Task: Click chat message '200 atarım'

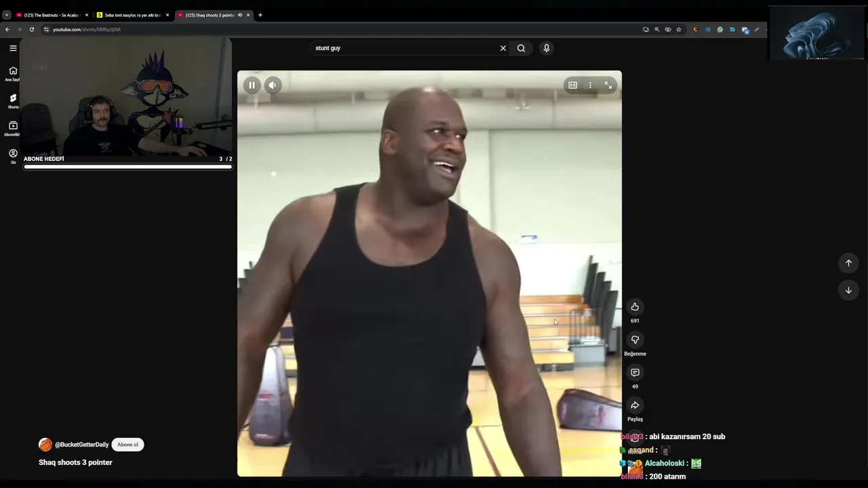Action: 667,476
